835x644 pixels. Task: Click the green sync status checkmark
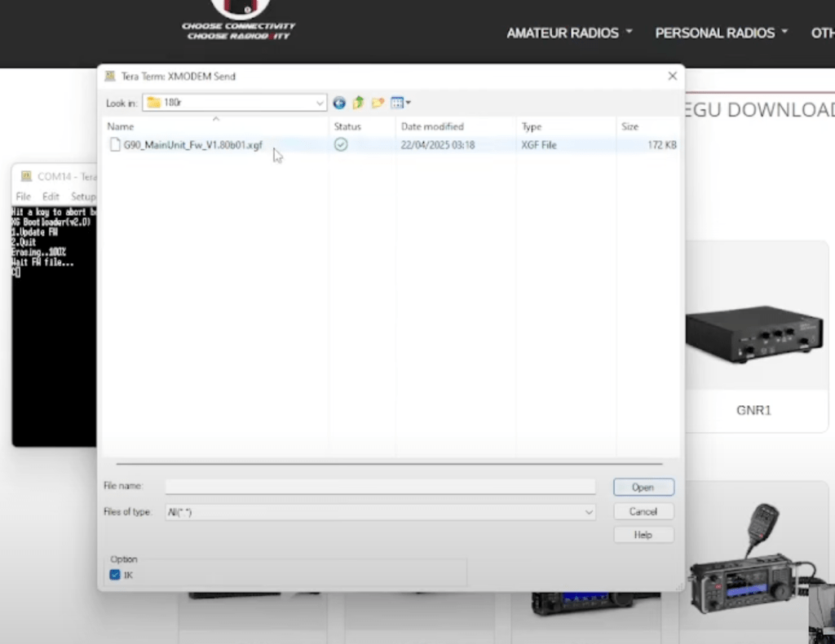pos(341,144)
